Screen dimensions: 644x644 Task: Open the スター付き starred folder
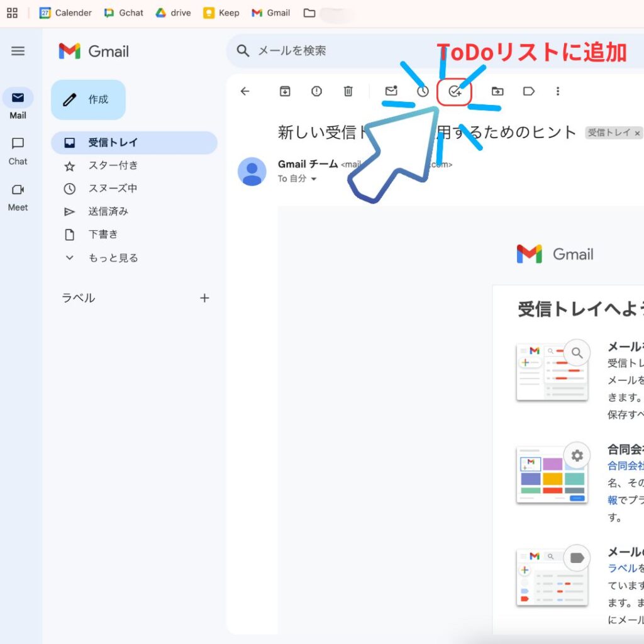(x=134, y=165)
